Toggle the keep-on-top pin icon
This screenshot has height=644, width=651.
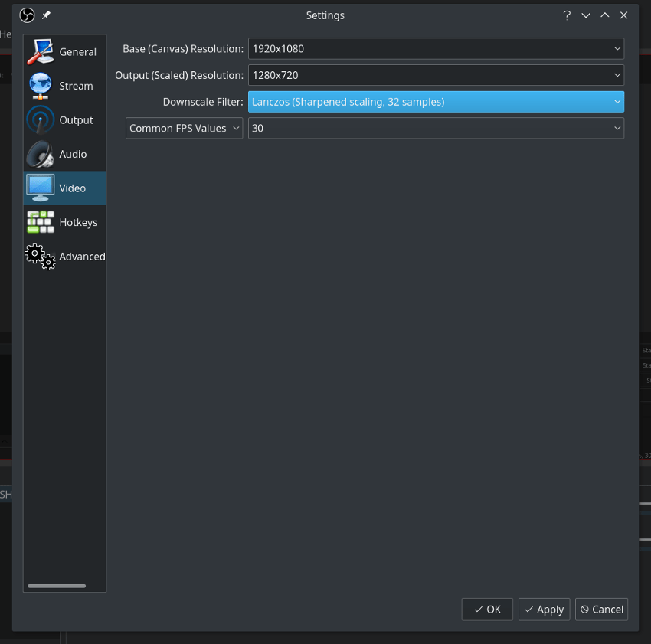45,15
